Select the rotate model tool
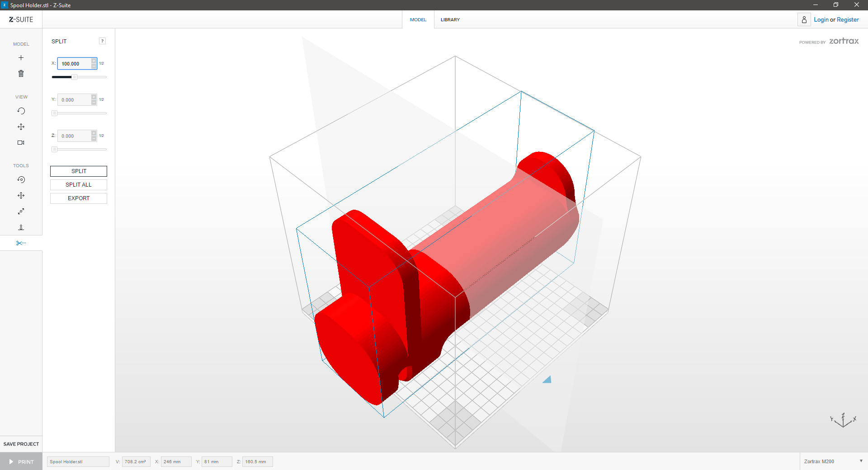This screenshot has width=868, height=470. [x=21, y=180]
